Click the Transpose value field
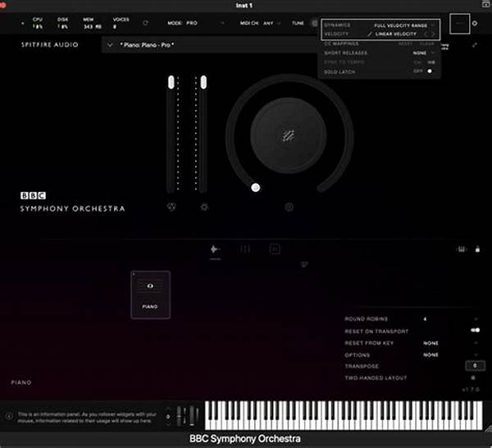The image size is (492, 448). click(475, 366)
